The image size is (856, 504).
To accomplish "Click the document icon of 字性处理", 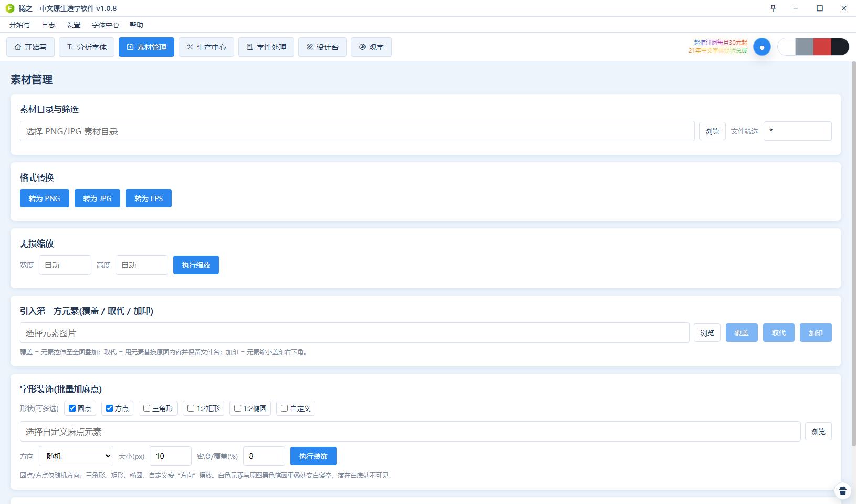I will pos(250,47).
